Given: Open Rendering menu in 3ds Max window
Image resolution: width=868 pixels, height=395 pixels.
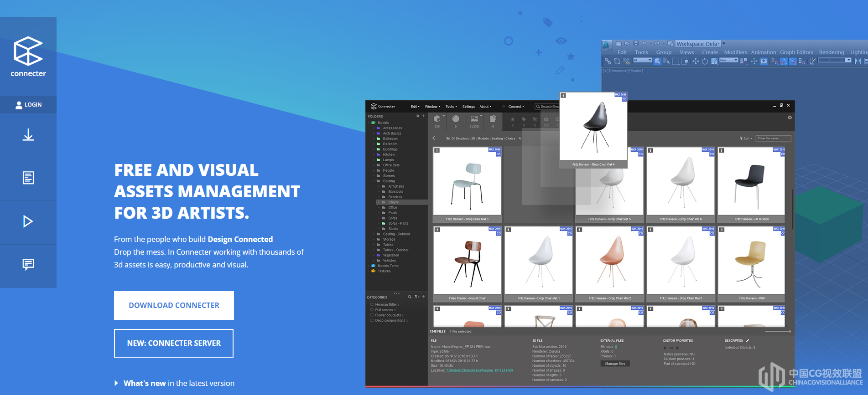Looking at the screenshot, I should (x=832, y=52).
